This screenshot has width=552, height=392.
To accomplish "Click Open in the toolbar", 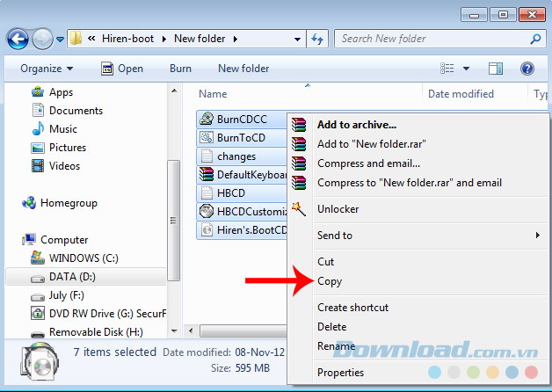I will [122, 69].
